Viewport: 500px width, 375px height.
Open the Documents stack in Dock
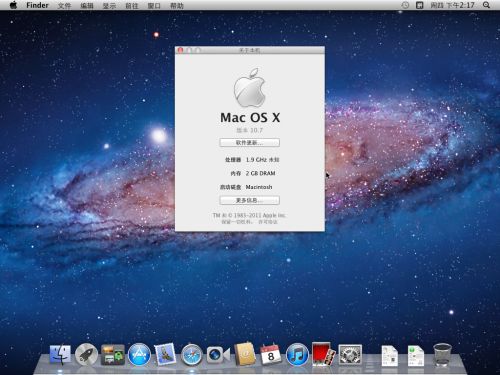389,356
